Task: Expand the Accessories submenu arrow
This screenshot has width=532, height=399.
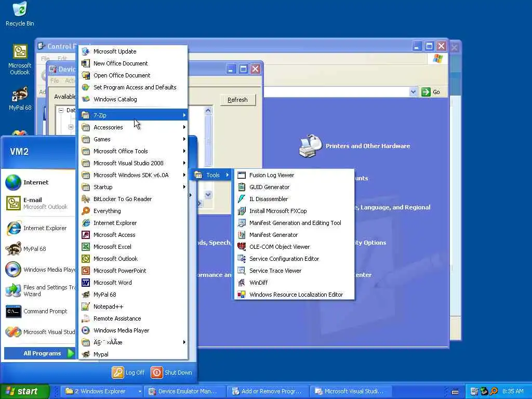Action: pos(184,127)
